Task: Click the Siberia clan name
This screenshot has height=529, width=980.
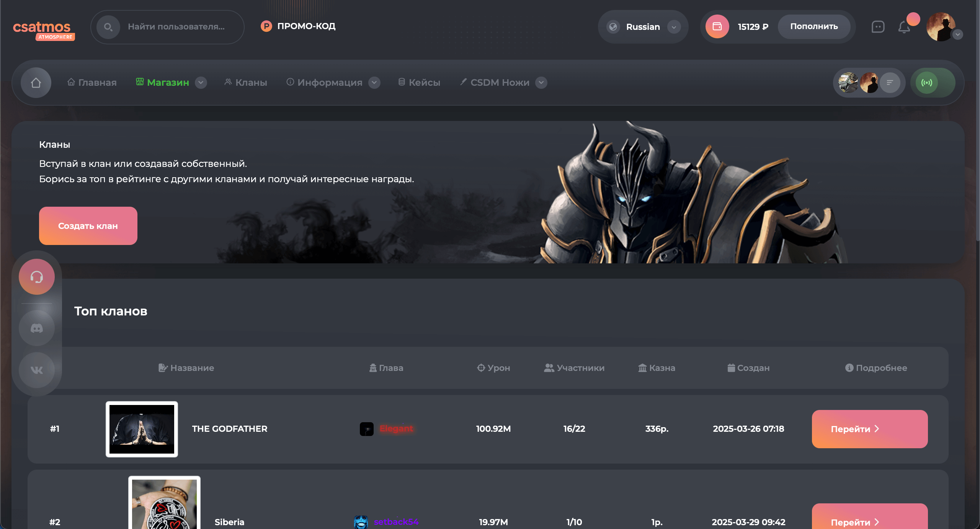Action: (x=229, y=522)
